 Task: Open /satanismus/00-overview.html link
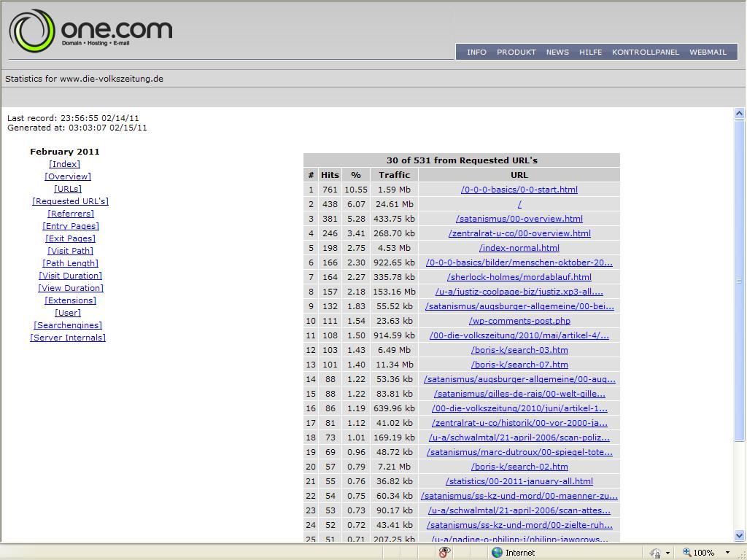519,219
